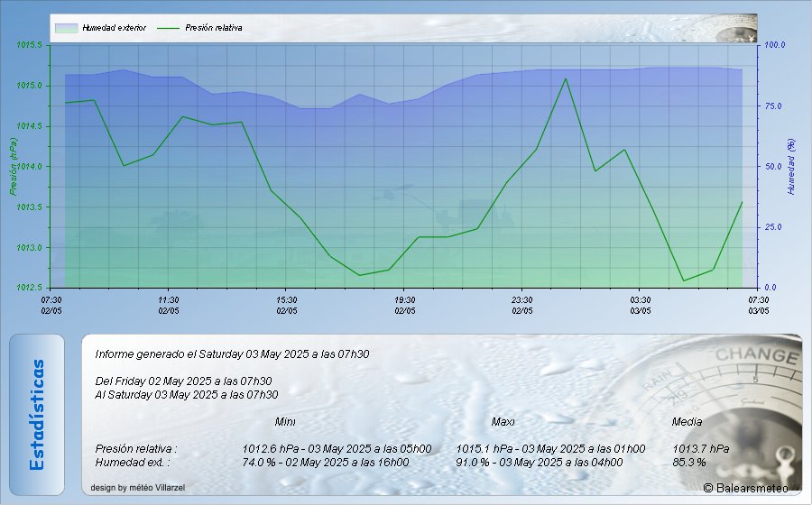Click the 'Presión relativa :' row label
The image size is (812, 505).
click(136, 448)
